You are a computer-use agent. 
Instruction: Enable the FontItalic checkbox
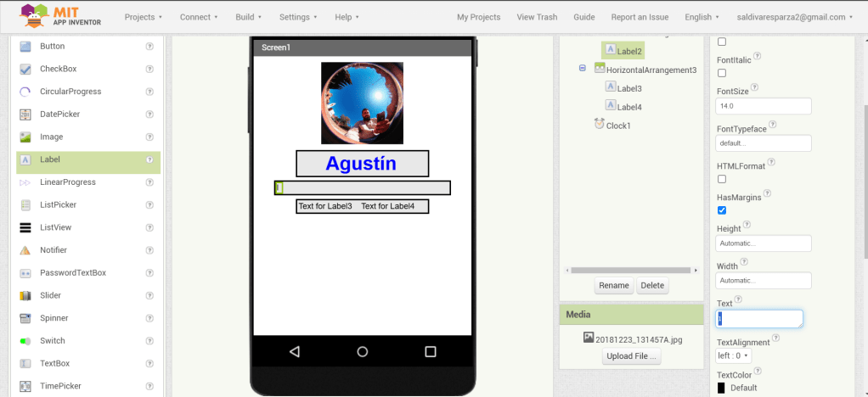point(722,73)
